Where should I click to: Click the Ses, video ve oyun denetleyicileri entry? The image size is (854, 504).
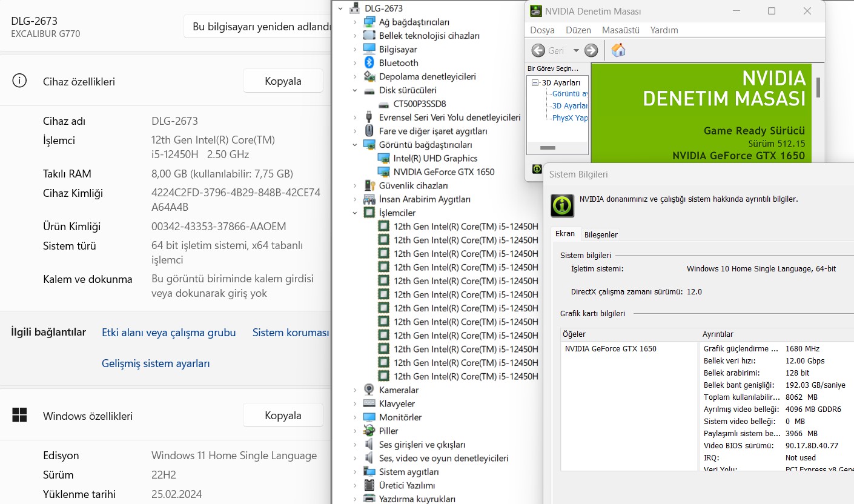coord(444,458)
